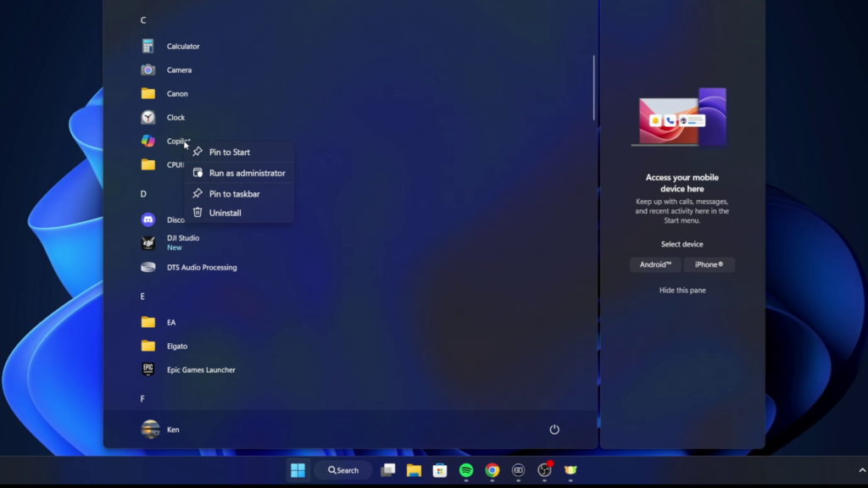This screenshot has height=488, width=868.
Task: Click the Camera label text
Action: [180, 70]
